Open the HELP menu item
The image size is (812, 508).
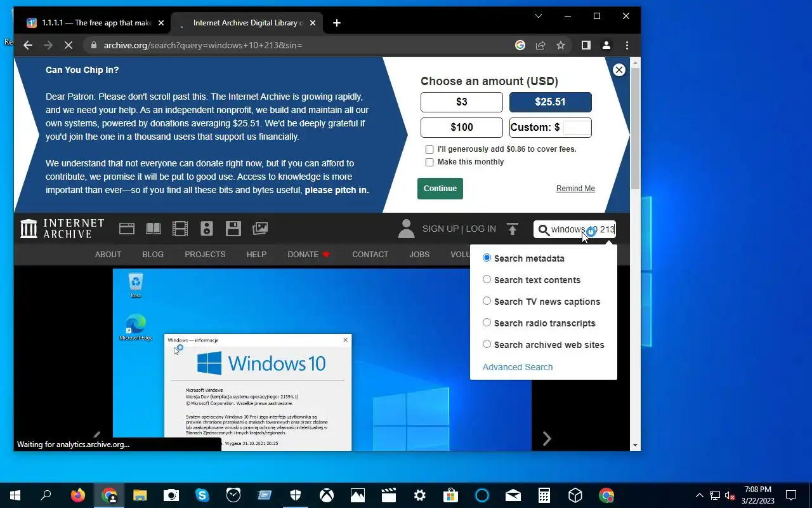coord(256,254)
